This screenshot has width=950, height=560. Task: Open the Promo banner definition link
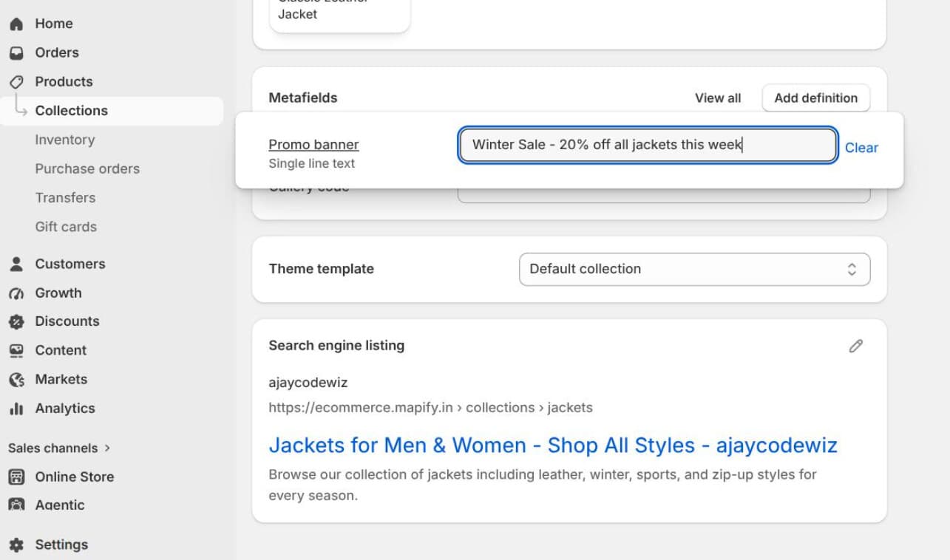point(313,144)
